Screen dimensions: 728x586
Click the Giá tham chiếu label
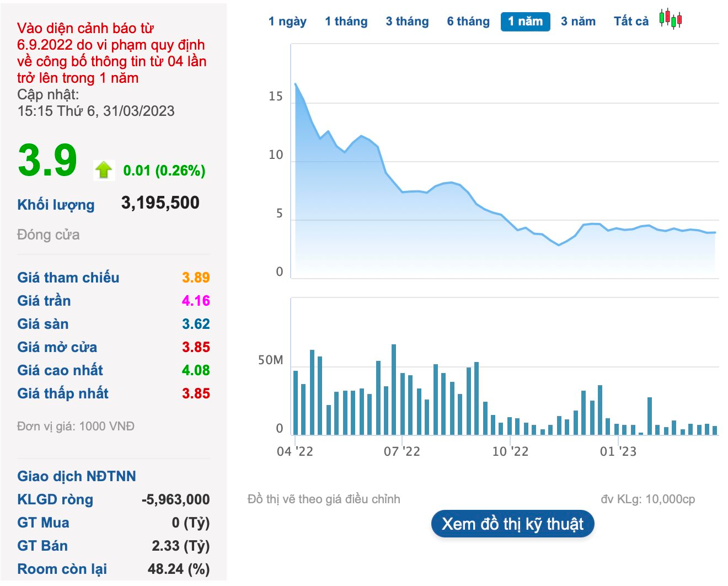[68, 278]
